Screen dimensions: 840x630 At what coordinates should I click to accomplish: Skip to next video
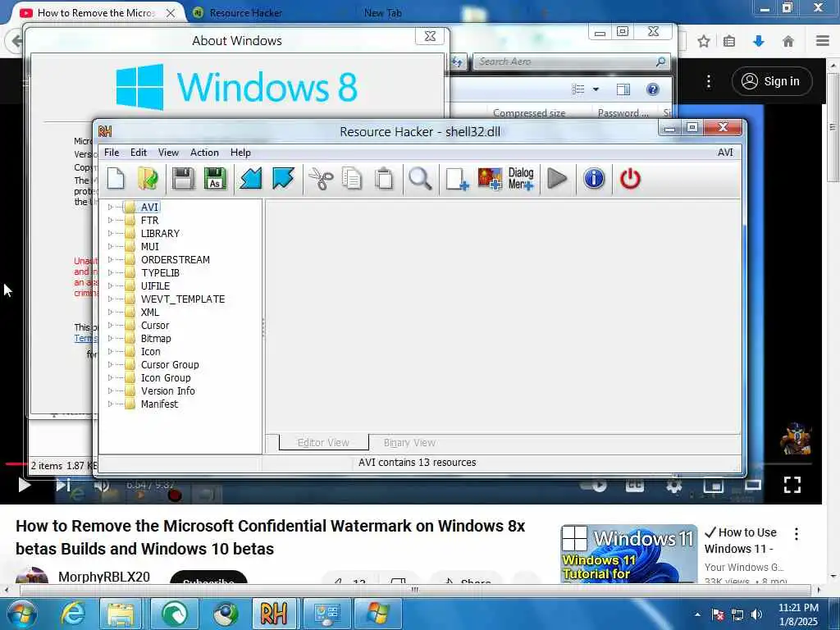click(63, 485)
